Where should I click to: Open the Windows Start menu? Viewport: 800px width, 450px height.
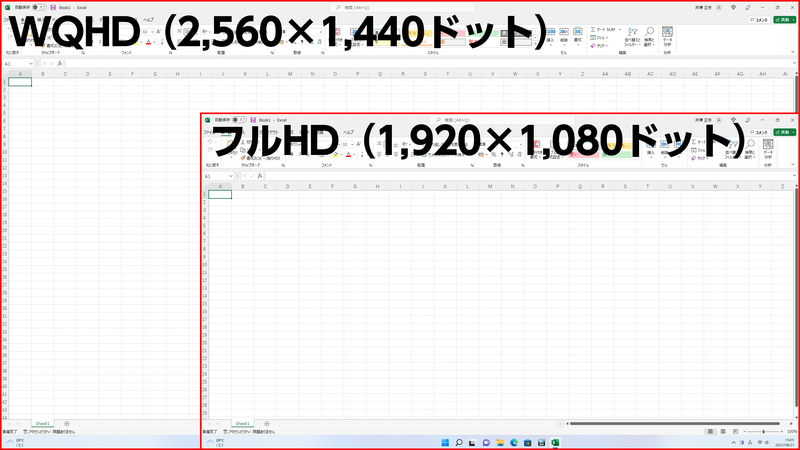445,442
